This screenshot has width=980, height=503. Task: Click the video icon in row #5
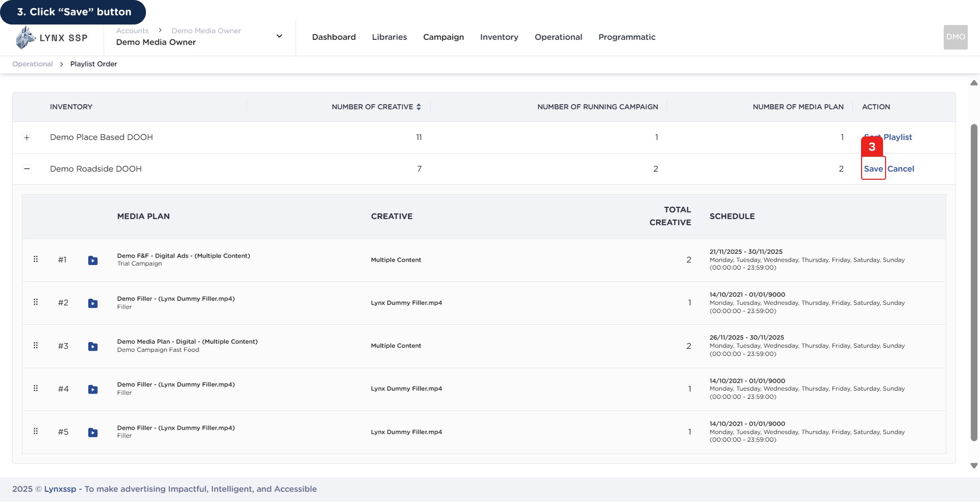pos(93,433)
